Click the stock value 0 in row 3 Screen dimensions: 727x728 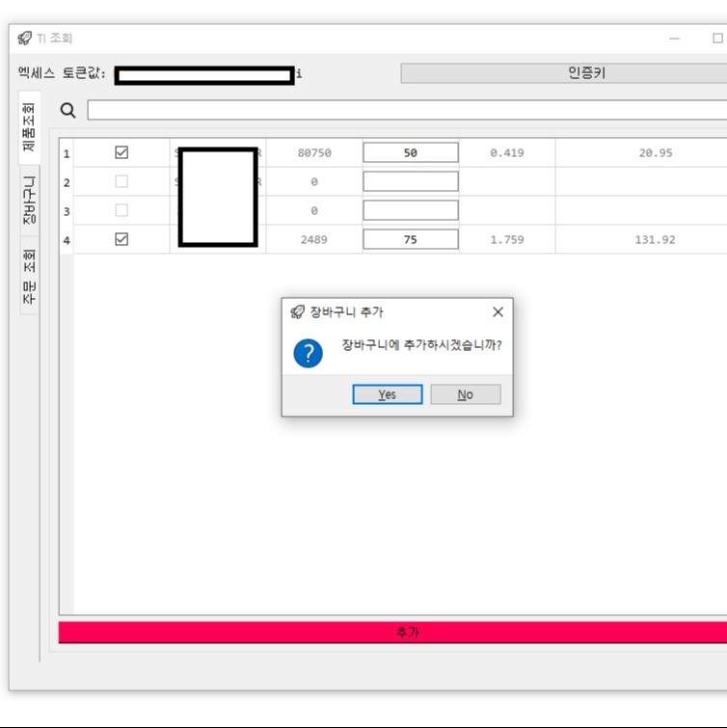click(x=314, y=210)
